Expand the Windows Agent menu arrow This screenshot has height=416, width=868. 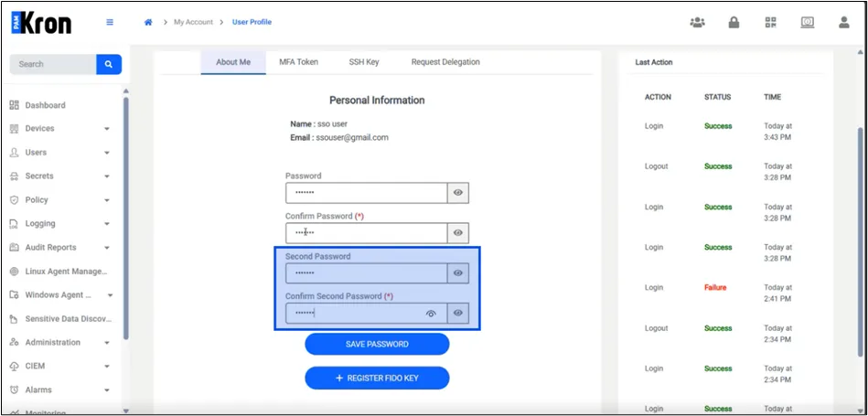pos(110,295)
